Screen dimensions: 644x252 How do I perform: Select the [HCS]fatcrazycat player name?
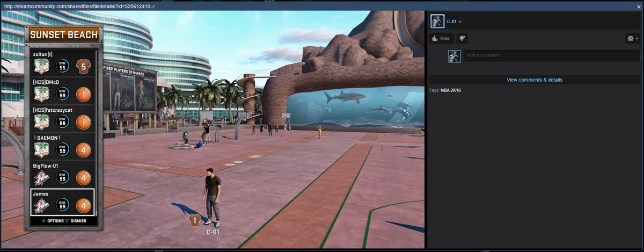53,110
